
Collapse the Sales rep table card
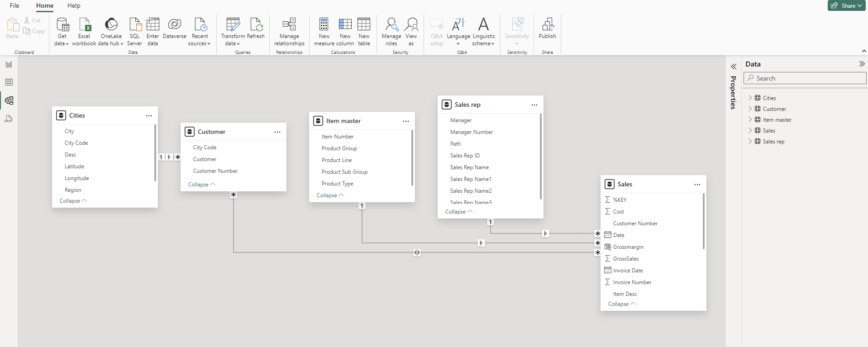458,212
